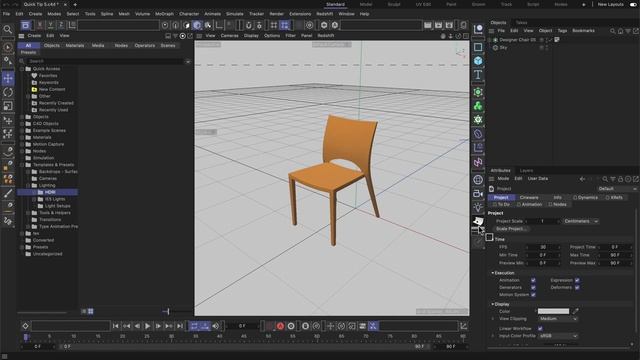
Task: Open the Floor/environment icon in palette
Action: point(478,180)
